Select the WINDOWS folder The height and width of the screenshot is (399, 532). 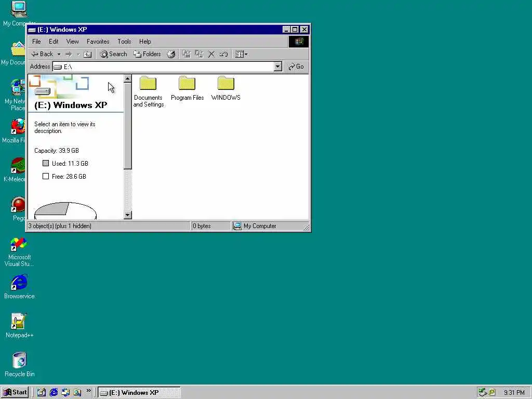point(225,88)
